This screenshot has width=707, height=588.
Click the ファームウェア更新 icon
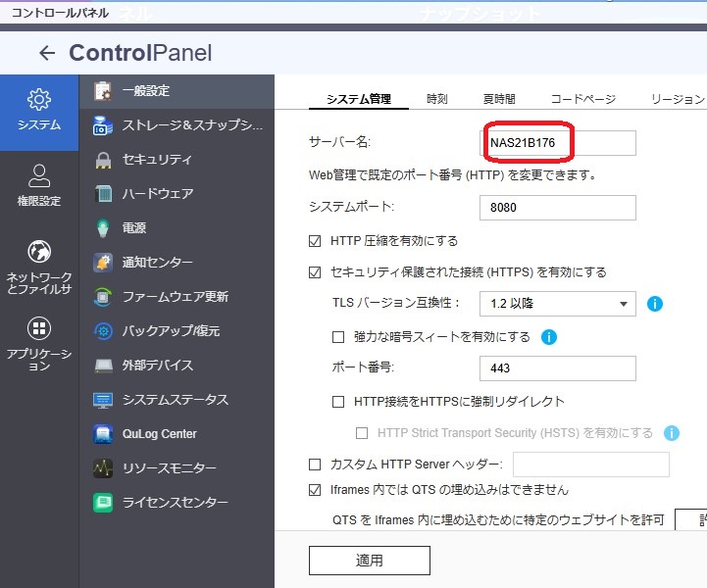(103, 297)
